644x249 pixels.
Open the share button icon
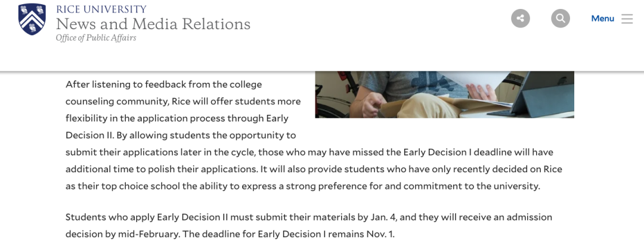pos(521,18)
